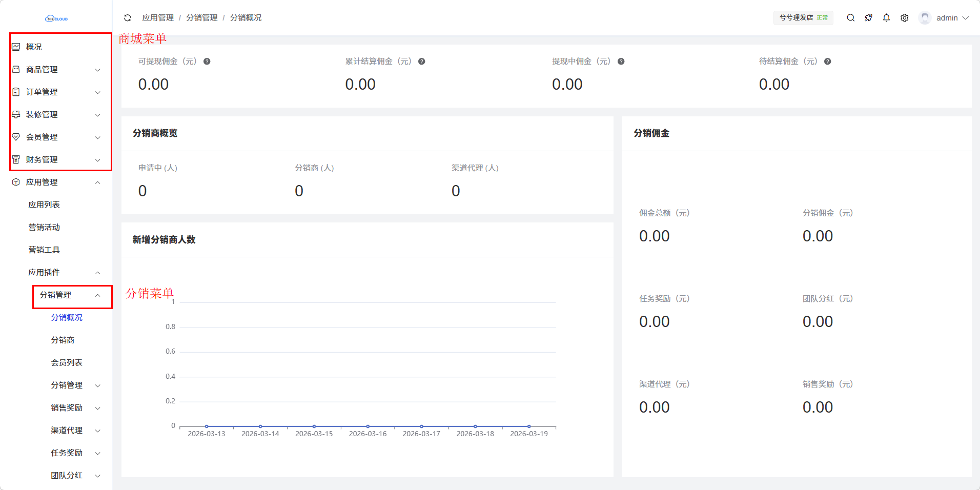The width and height of the screenshot is (980, 490).
Task: Open notifications bell icon
Action: pyautogui.click(x=886, y=18)
